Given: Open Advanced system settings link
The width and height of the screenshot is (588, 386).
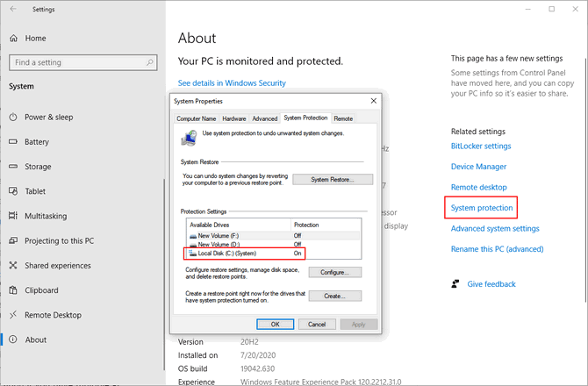Looking at the screenshot, I should 495,228.
